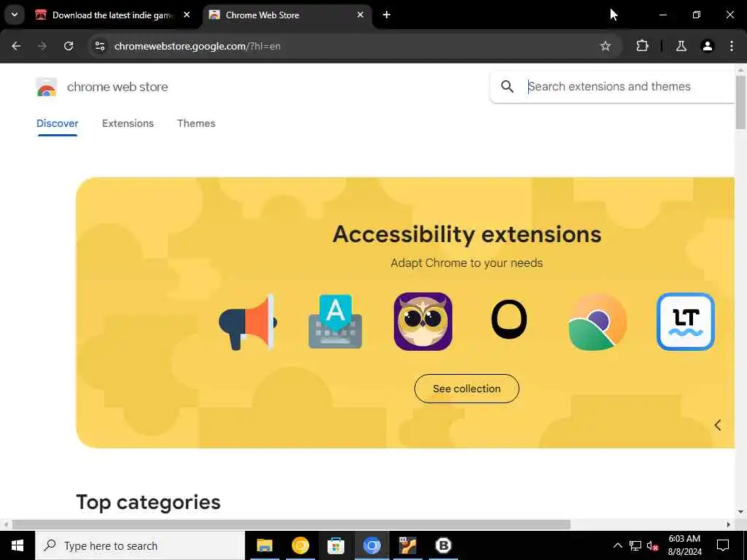Click the colorful circle leaf extension icon
Screen dimensions: 747x560
[x=597, y=322]
